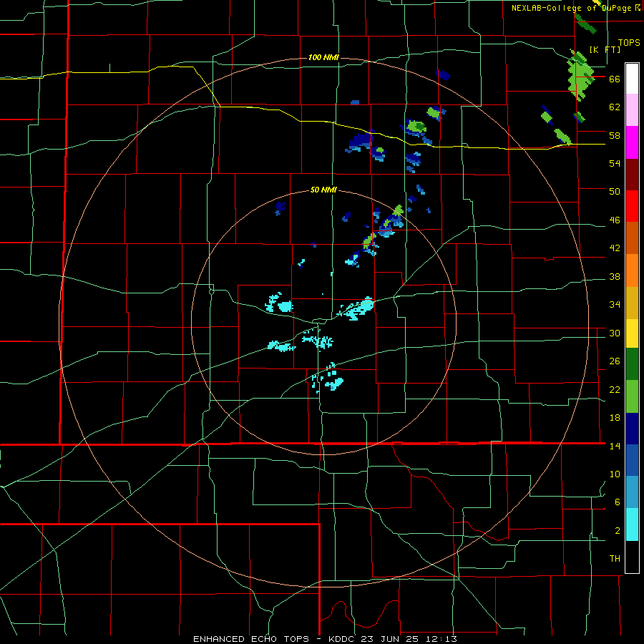Viewport: 644px width, 644px height.
Task: Choose the yellow legend swatch above 30
Action: point(632,333)
